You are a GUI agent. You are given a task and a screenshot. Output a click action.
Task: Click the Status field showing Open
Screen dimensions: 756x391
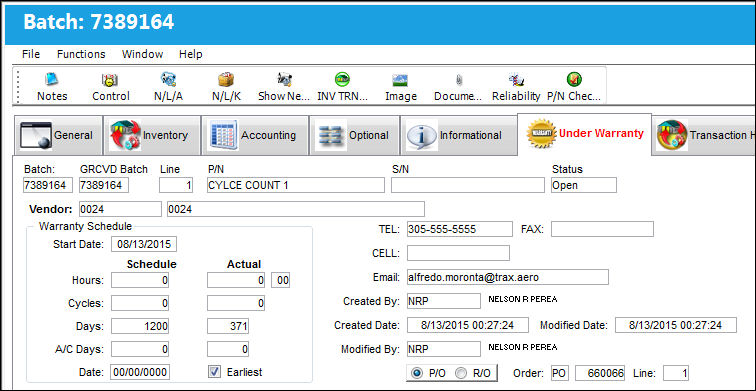coord(584,186)
